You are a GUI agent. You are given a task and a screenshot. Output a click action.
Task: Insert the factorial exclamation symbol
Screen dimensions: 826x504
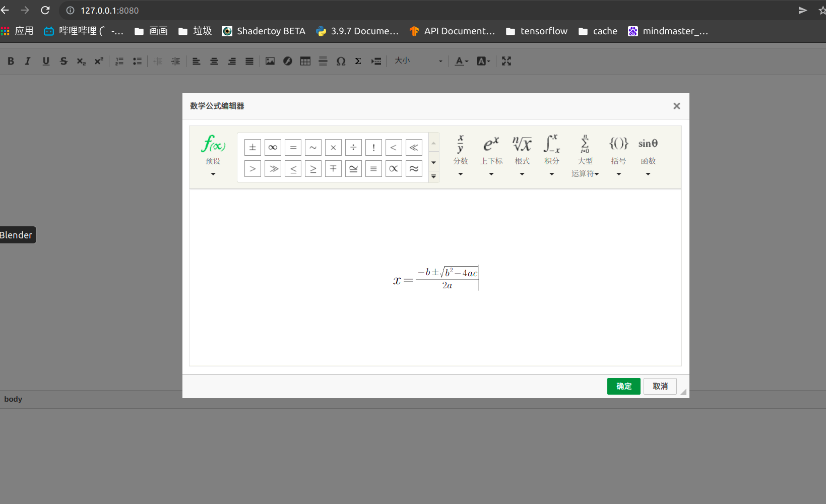[x=373, y=148]
